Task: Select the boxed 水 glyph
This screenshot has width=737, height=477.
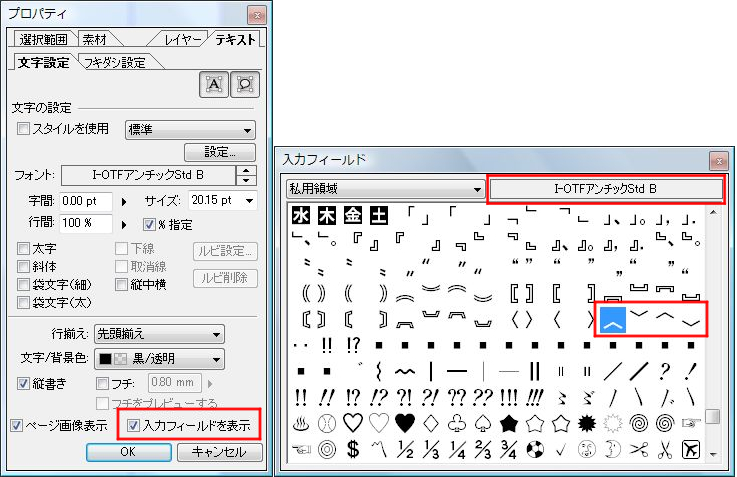Action: (x=301, y=216)
